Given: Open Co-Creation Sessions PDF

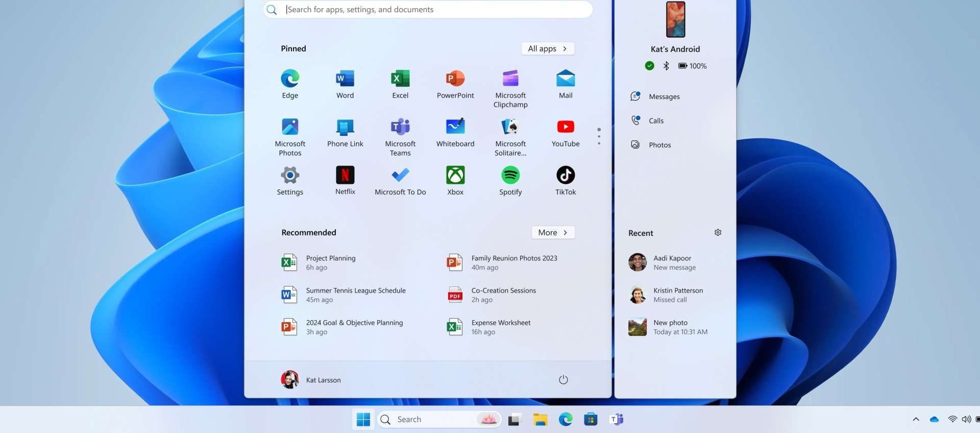Looking at the screenshot, I should [x=492, y=295].
